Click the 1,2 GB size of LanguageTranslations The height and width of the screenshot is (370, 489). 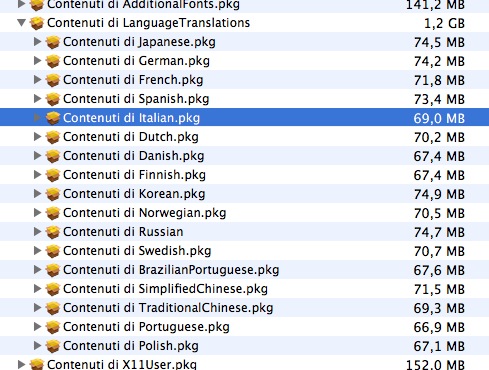[x=444, y=24]
